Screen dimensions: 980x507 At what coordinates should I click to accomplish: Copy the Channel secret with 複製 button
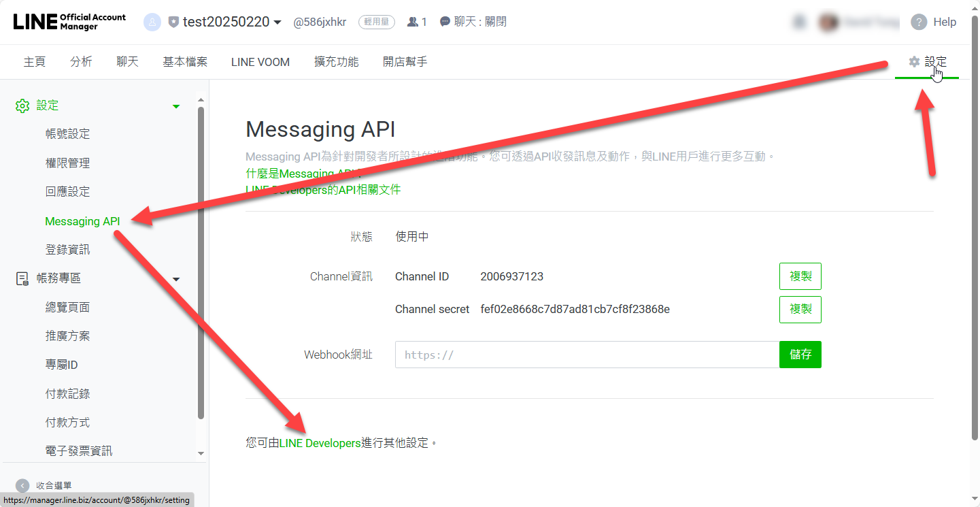coord(800,310)
